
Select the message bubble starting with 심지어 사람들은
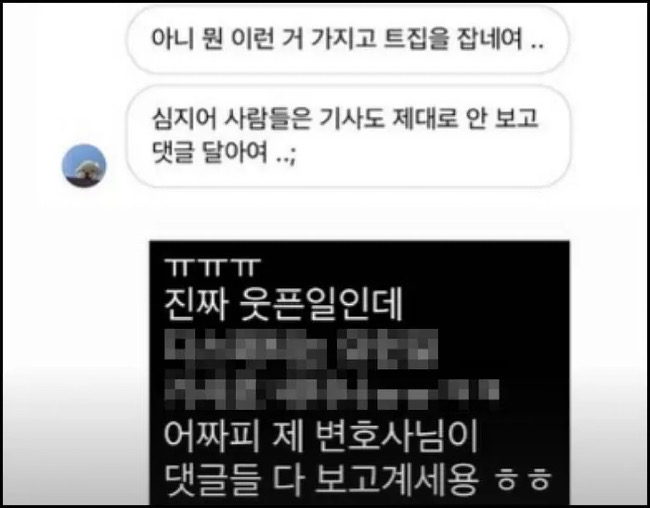[348, 136]
